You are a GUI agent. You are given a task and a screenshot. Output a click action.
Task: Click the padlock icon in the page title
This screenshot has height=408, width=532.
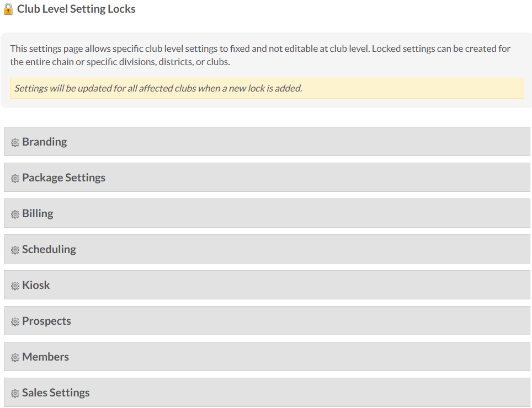click(x=8, y=9)
